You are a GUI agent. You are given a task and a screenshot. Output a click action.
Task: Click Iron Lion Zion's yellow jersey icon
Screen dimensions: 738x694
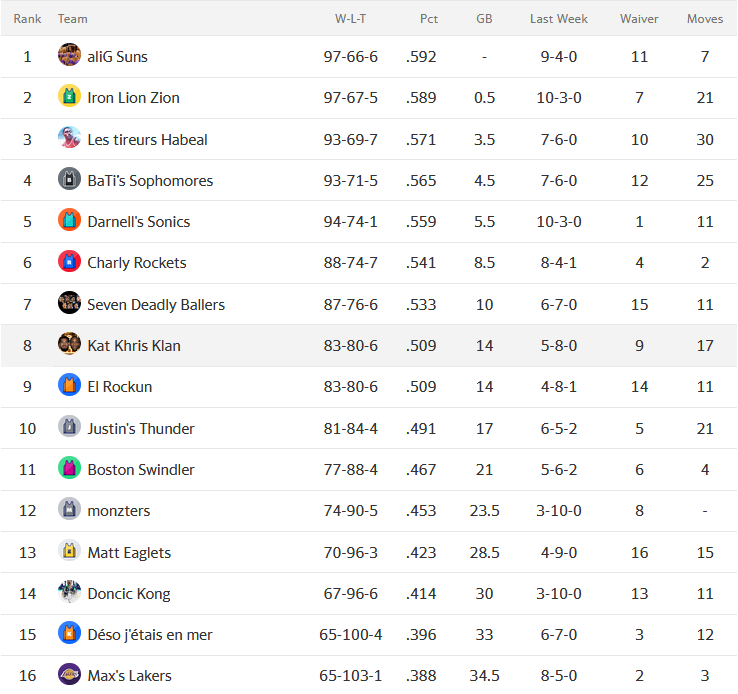tap(69, 96)
